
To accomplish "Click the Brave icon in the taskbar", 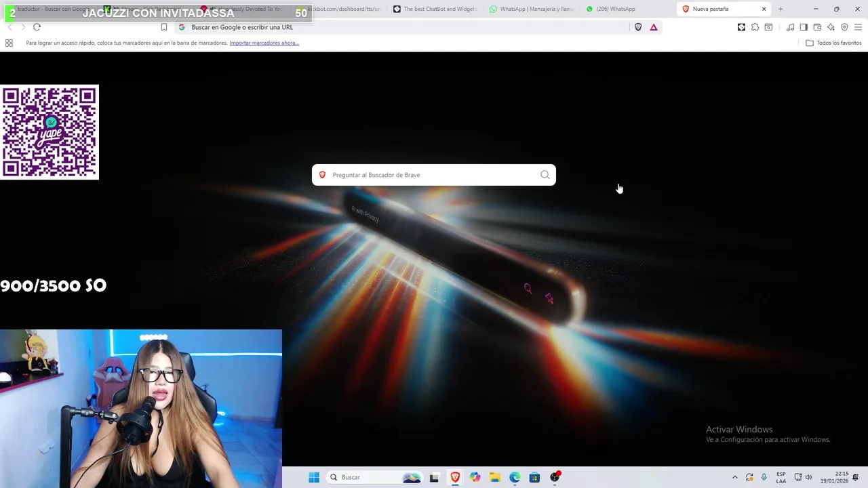I will point(455,477).
